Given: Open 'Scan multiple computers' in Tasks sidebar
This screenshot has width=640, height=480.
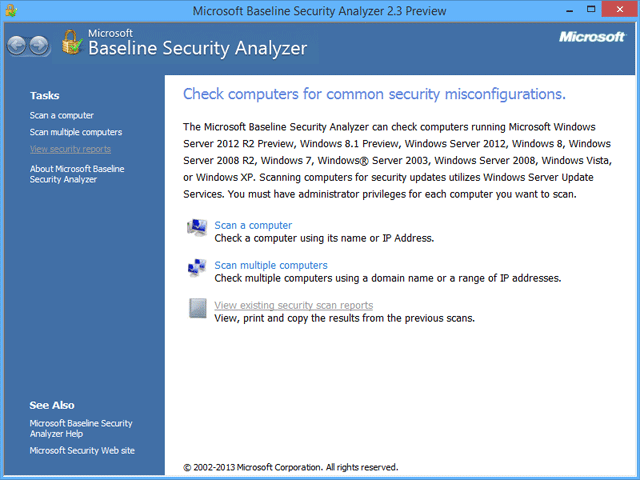Looking at the screenshot, I should [x=76, y=132].
